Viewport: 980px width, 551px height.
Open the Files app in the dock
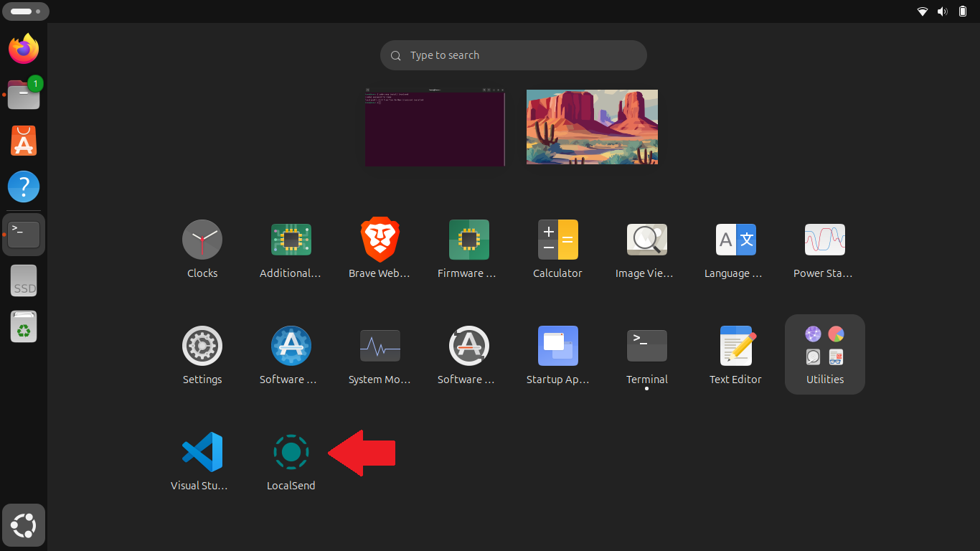24,94
